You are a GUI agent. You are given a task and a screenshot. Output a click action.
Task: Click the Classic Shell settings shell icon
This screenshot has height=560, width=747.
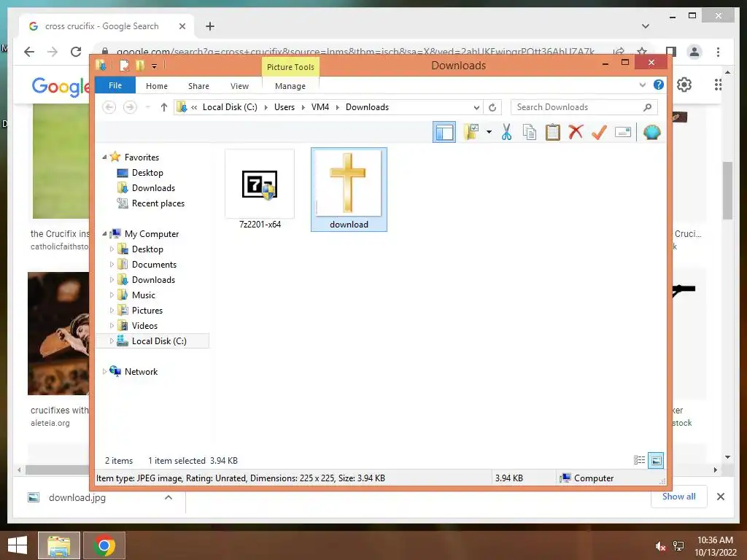pyautogui.click(x=651, y=132)
